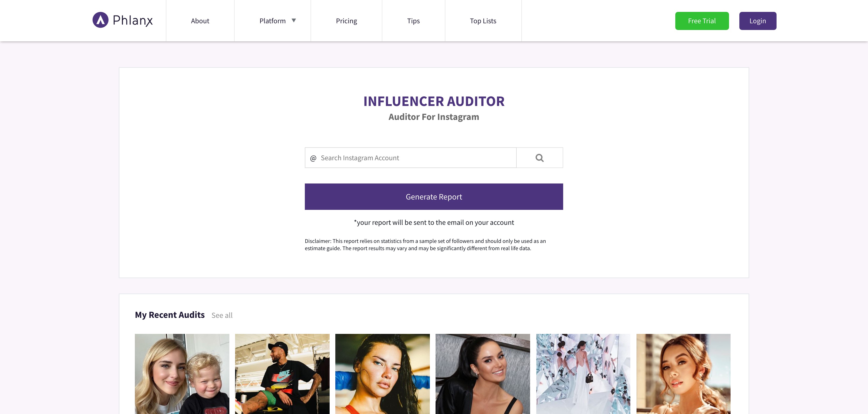Click the magnifying glass search icon
Screen dimensions: 868x414
coord(539,158)
